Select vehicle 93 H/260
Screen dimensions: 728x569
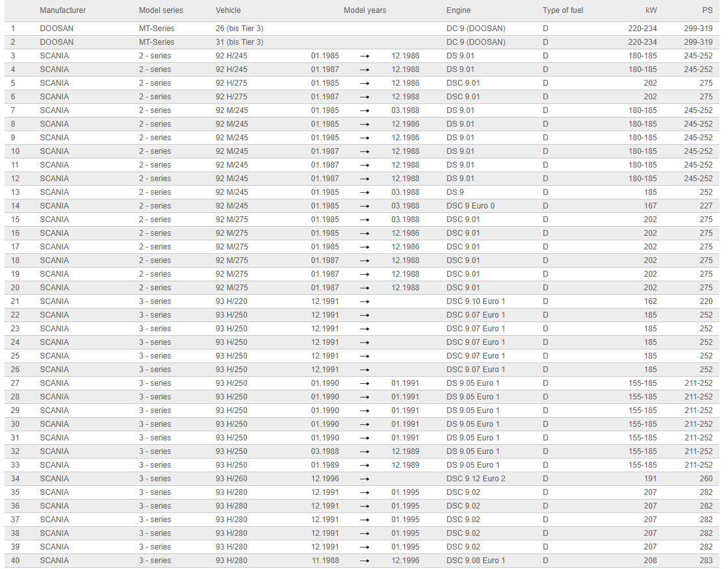click(x=231, y=479)
